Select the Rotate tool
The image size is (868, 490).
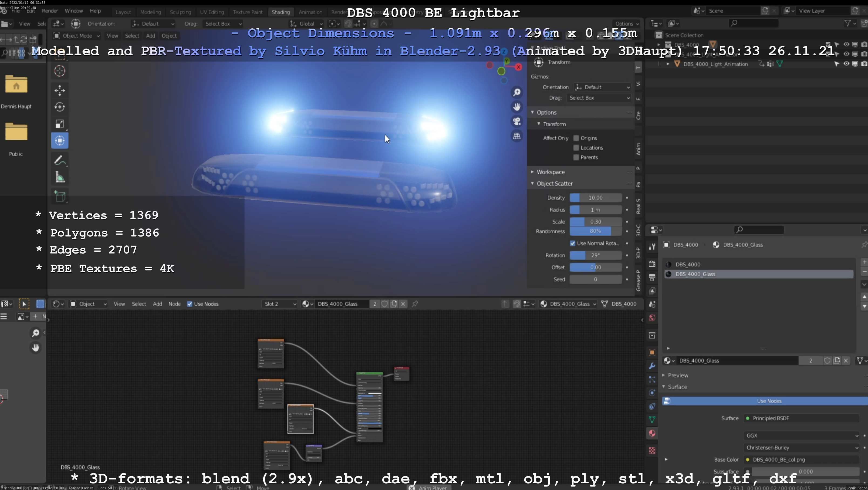60,107
